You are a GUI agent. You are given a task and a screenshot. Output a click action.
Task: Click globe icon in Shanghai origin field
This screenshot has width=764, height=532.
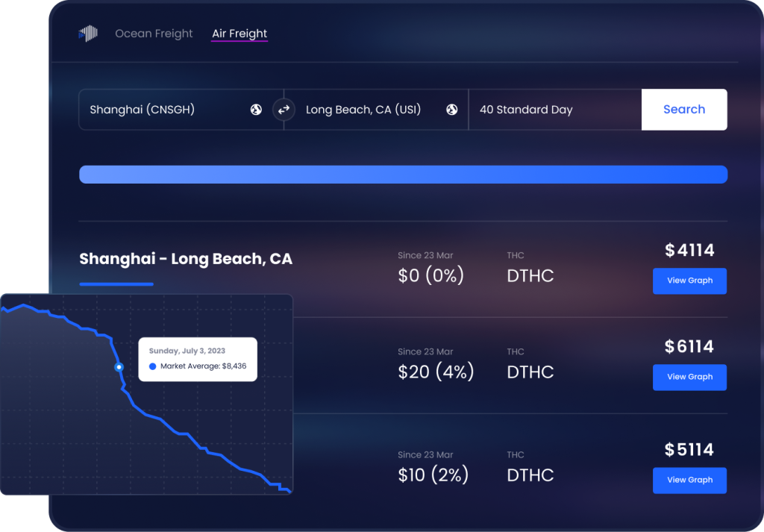pyautogui.click(x=257, y=110)
